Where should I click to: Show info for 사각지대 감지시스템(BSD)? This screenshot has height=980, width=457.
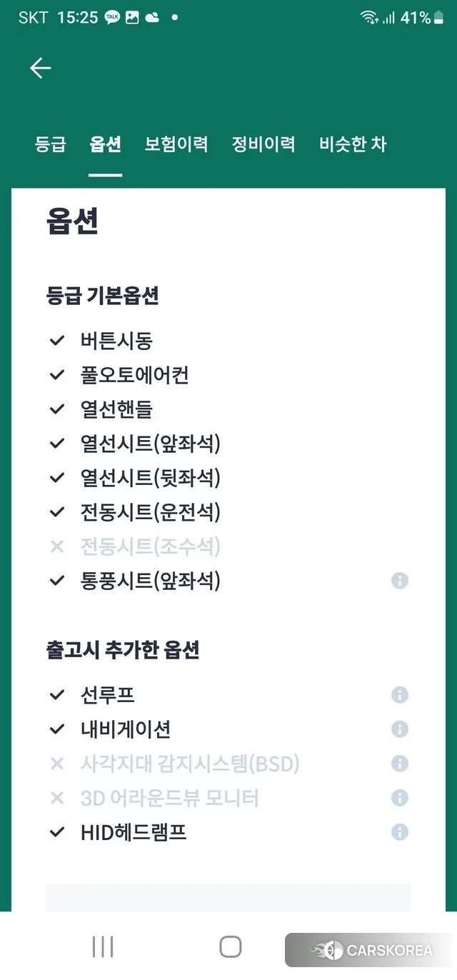(400, 764)
